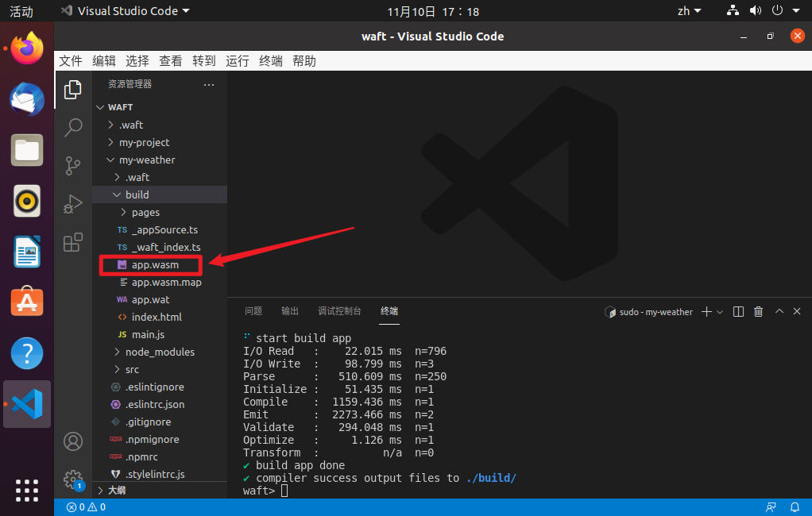Show applications grid in the dock
812x516 pixels.
pyautogui.click(x=27, y=491)
